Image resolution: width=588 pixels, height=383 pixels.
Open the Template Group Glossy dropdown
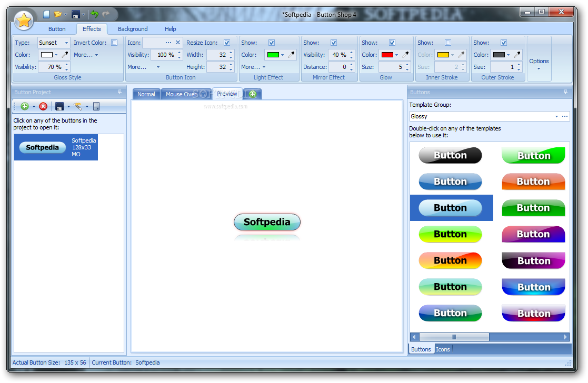pyautogui.click(x=556, y=117)
